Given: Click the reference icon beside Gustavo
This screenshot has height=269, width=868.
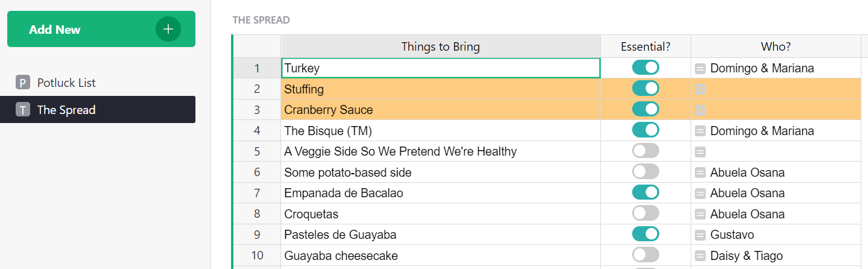Looking at the screenshot, I should click(x=700, y=235).
